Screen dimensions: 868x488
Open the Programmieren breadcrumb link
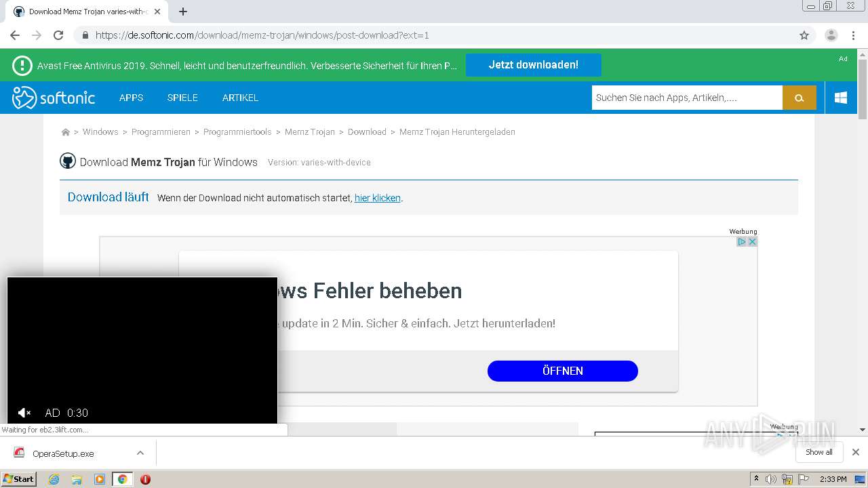pos(161,132)
